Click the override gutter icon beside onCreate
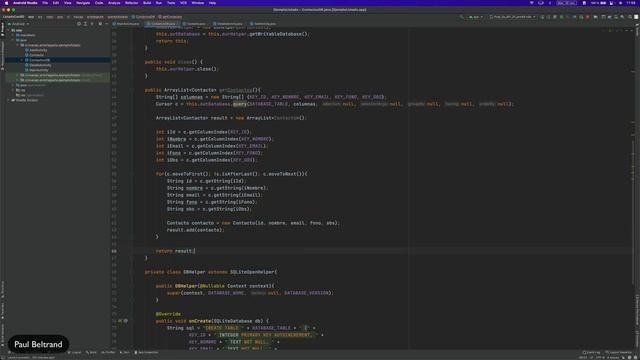The width and height of the screenshot is (640, 360). pos(120,321)
